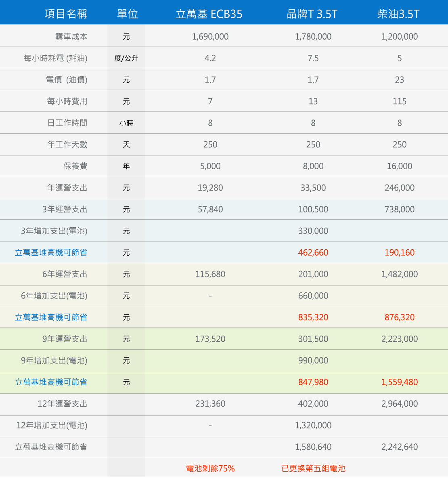Click the diesel price value 23
The image size is (448, 485).
[x=400, y=80]
